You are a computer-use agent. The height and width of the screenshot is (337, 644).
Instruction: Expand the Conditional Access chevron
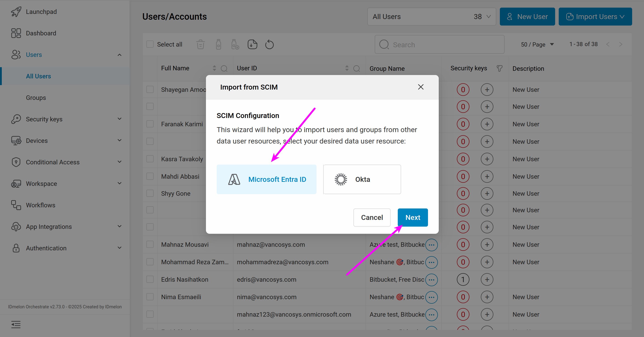click(120, 162)
